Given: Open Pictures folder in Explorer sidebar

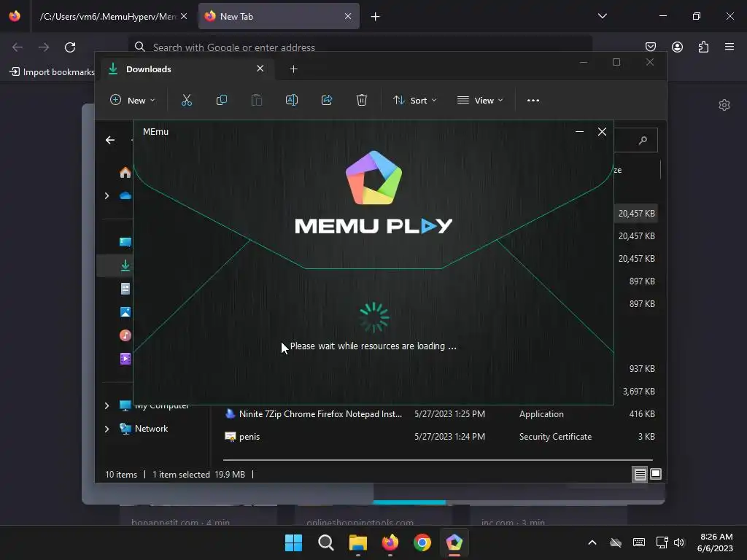Looking at the screenshot, I should tap(125, 312).
